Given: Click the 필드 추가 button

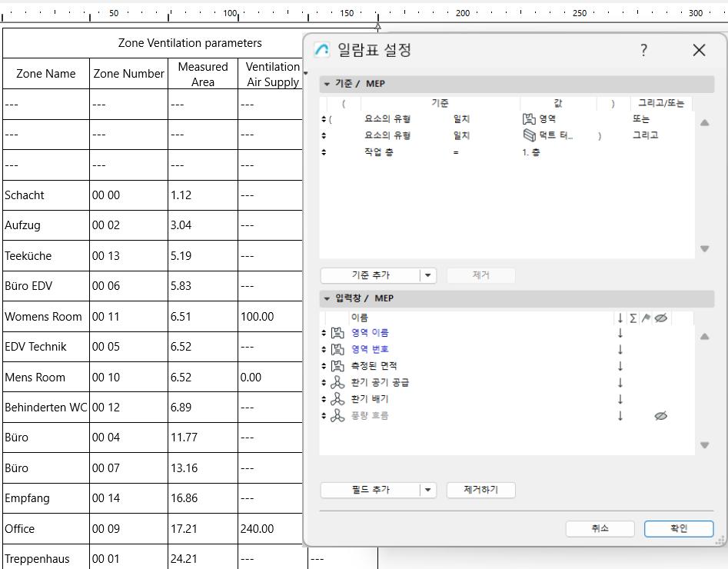Looking at the screenshot, I should click(370, 490).
